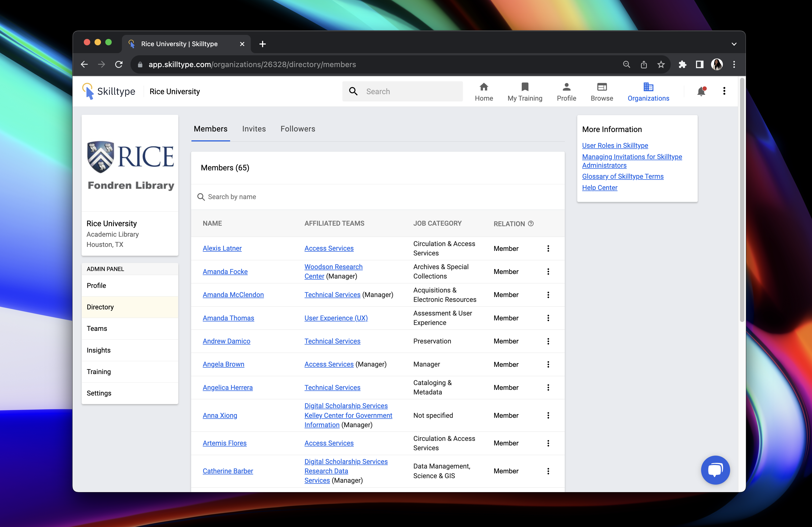Expand the tab search chevron
The image size is (812, 527).
pyautogui.click(x=734, y=44)
